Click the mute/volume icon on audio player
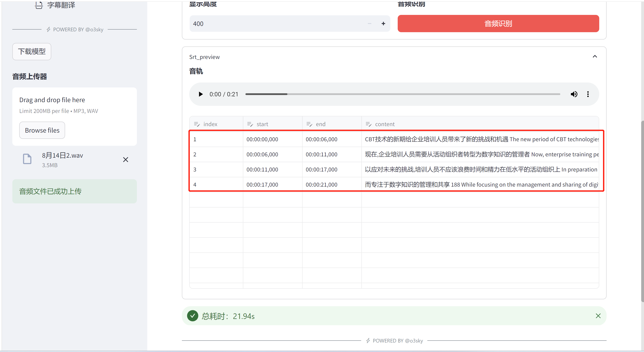The height and width of the screenshot is (352, 644). [x=574, y=94]
